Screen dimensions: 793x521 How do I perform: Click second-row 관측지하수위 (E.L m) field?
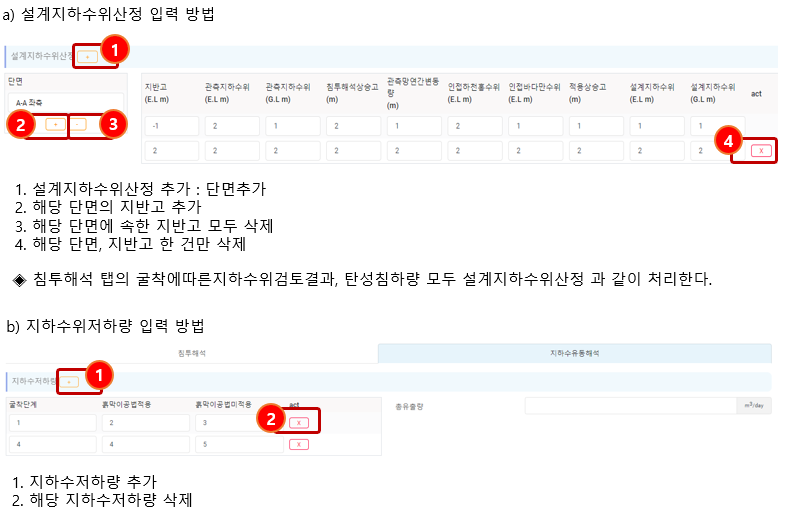click(232, 151)
